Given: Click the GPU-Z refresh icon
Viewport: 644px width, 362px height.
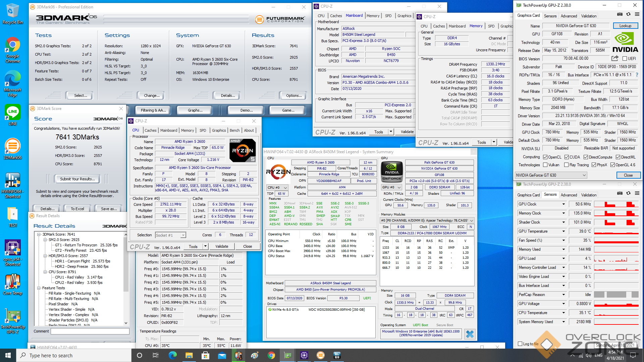Looking at the screenshot, I should (628, 14).
